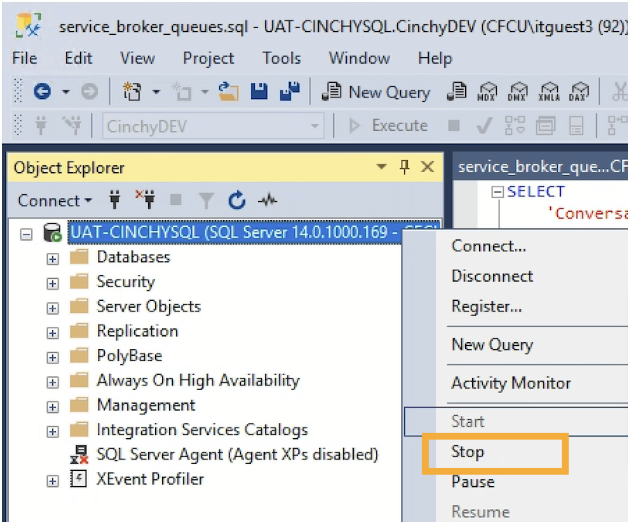The height and width of the screenshot is (522, 628).
Task: Click the Database Engine Query icon
Action: pyautogui.click(x=457, y=92)
